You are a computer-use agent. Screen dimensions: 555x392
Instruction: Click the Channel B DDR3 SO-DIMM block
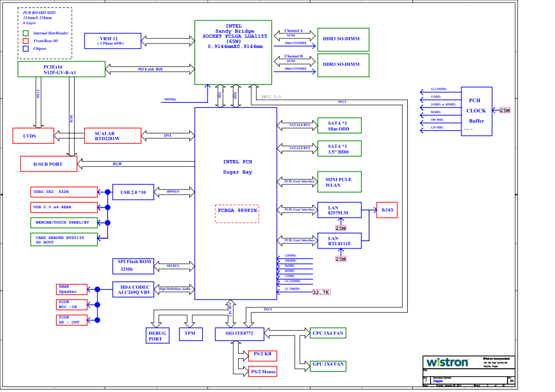(x=343, y=65)
